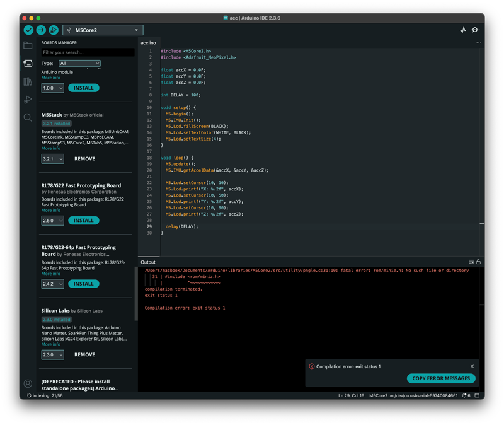
Task: Click the account profile icon
Action: (x=28, y=383)
